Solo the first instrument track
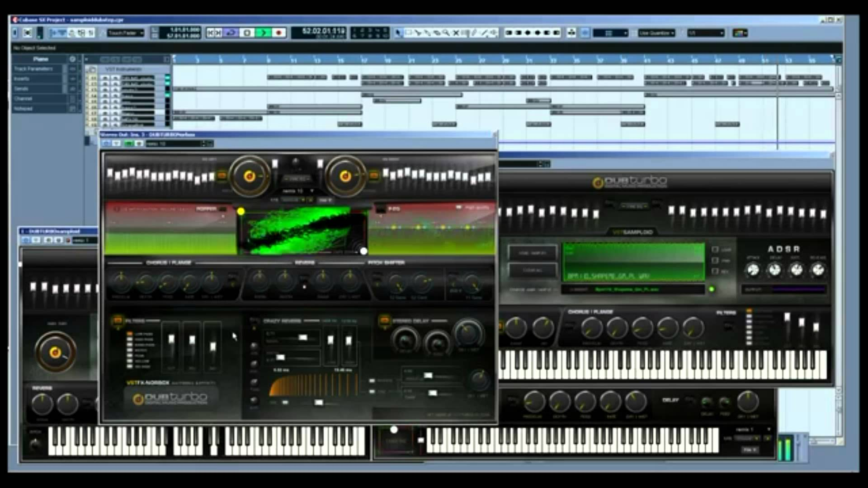Screen dimensions: 868x488 pyautogui.click(x=115, y=78)
